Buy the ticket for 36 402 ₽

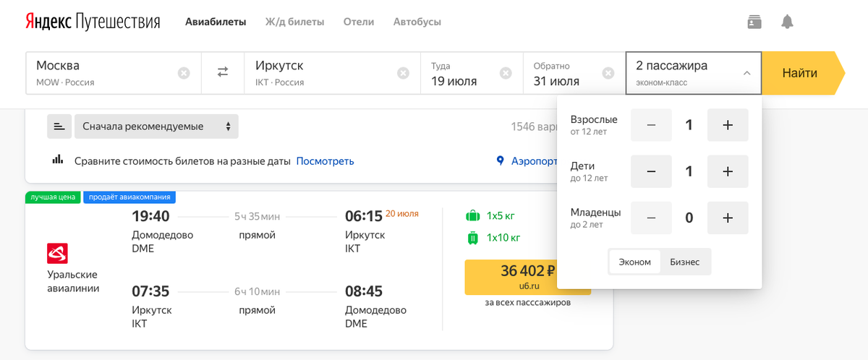point(528,278)
